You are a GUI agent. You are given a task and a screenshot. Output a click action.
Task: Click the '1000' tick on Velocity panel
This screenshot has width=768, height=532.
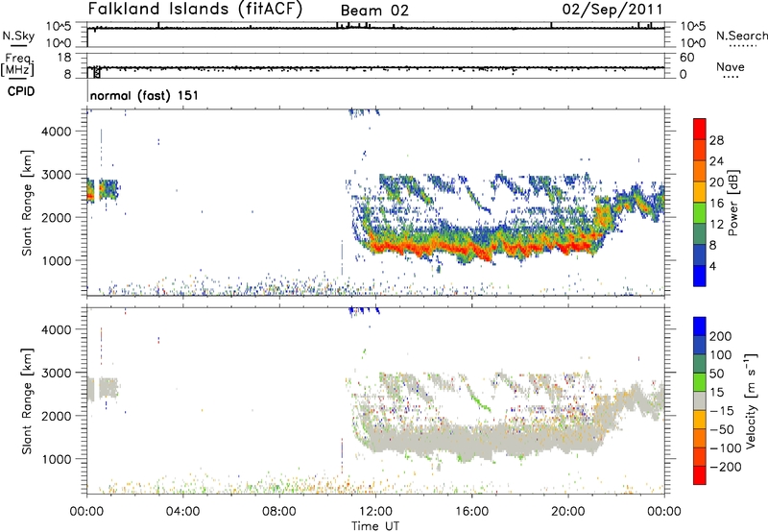point(56,459)
